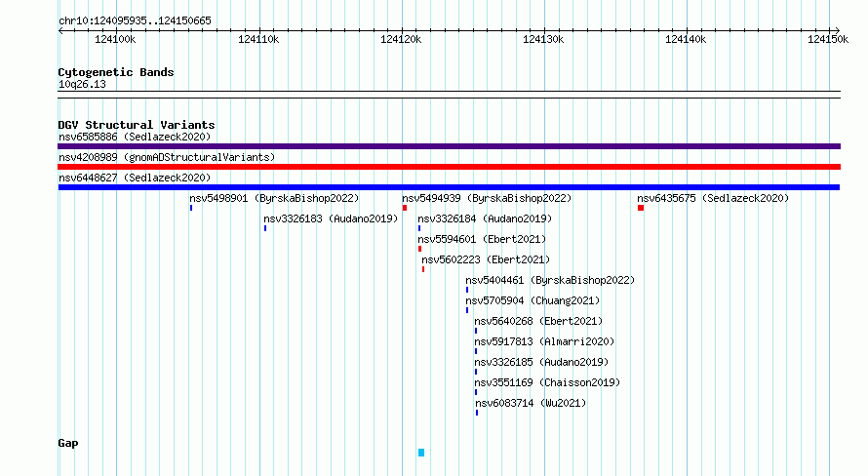Image resolution: width=868 pixels, height=476 pixels.
Task: Click the red marker under nsv6435675
Action: point(641,208)
